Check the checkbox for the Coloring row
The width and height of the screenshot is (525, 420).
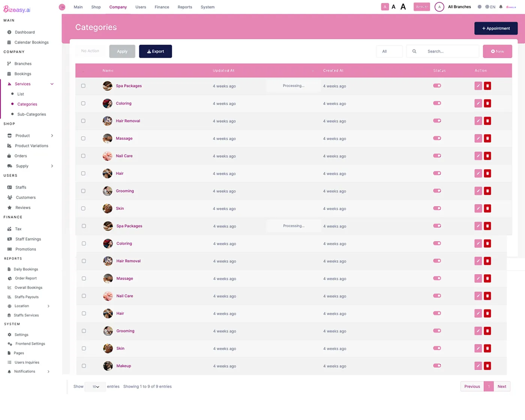83,103
